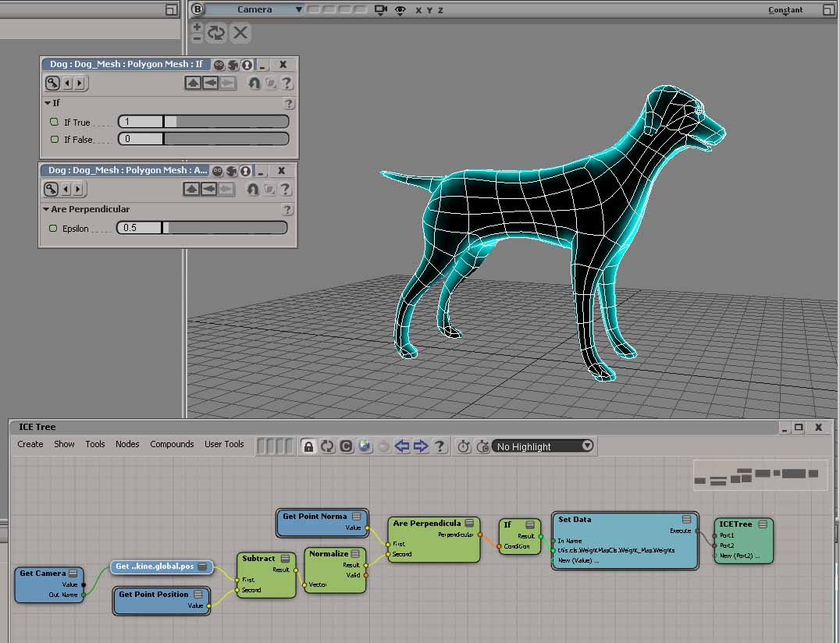Click the X icon below the viewport letter B
840x643 pixels.
pos(240,32)
